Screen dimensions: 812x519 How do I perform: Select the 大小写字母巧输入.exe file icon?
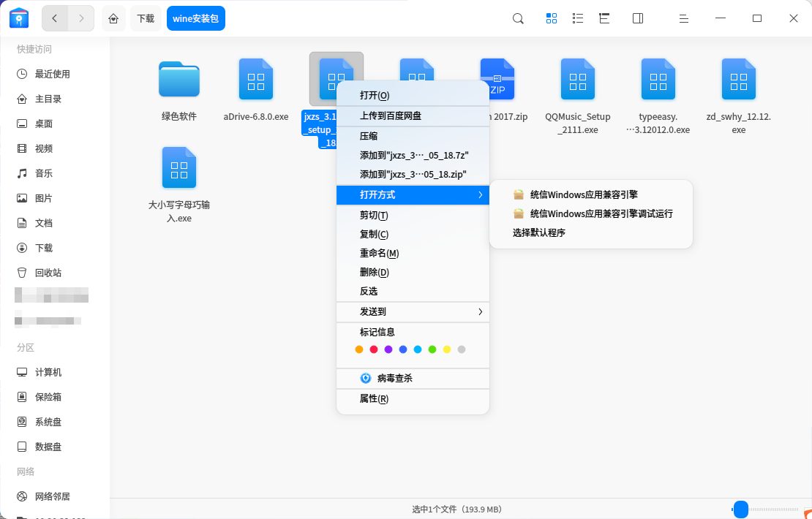click(179, 167)
